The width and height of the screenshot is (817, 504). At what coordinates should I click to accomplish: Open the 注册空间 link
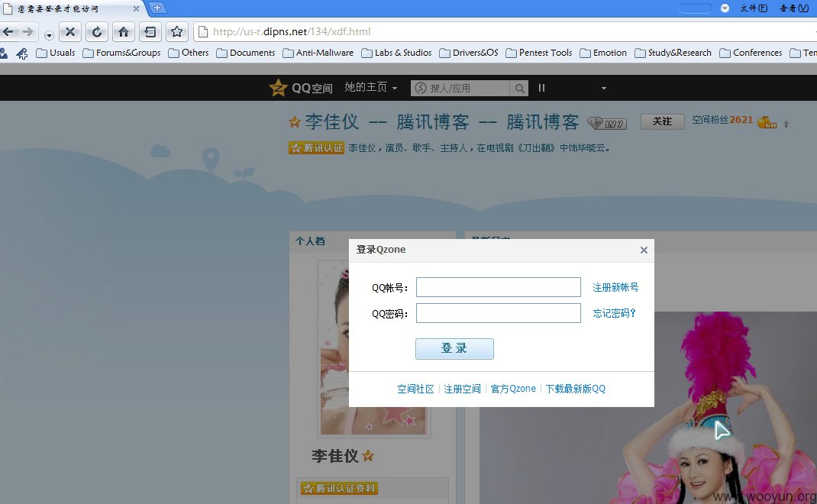coord(462,389)
